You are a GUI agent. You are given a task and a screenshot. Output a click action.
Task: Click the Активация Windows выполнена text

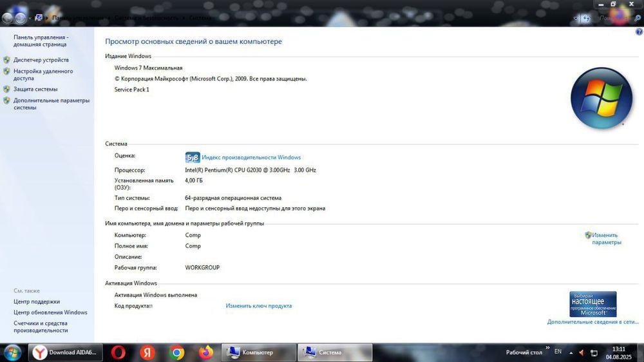(156, 295)
